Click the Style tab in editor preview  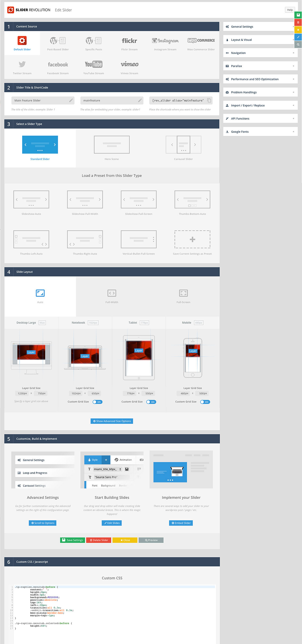point(93,460)
